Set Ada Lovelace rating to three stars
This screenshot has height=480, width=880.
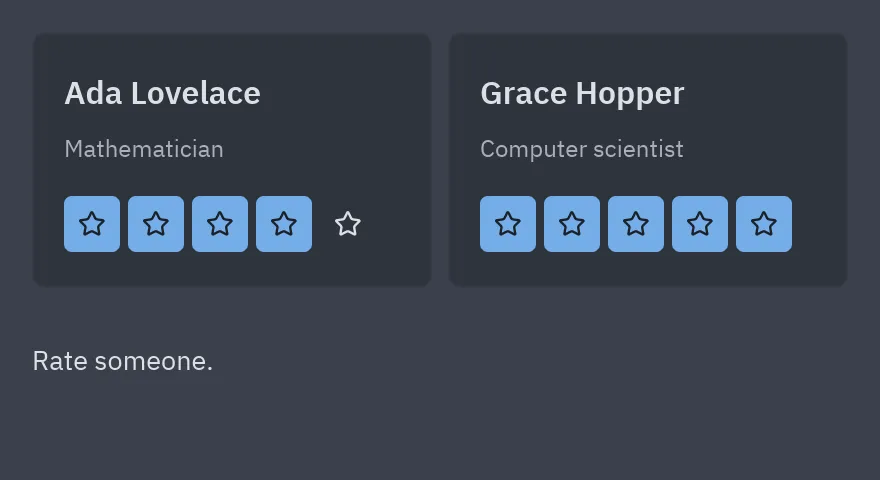[x=220, y=224]
